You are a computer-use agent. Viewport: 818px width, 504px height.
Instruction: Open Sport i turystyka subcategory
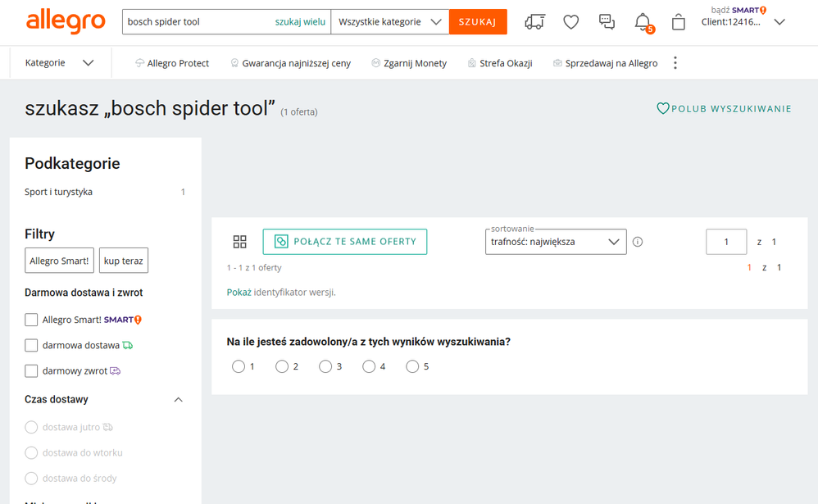point(58,192)
